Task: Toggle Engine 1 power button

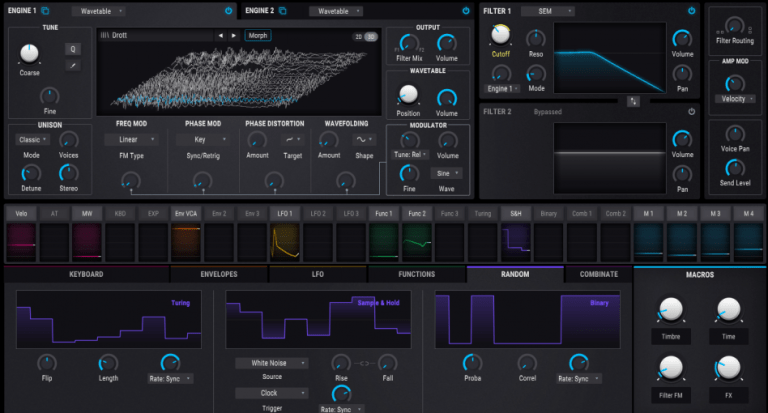Action: (x=229, y=11)
